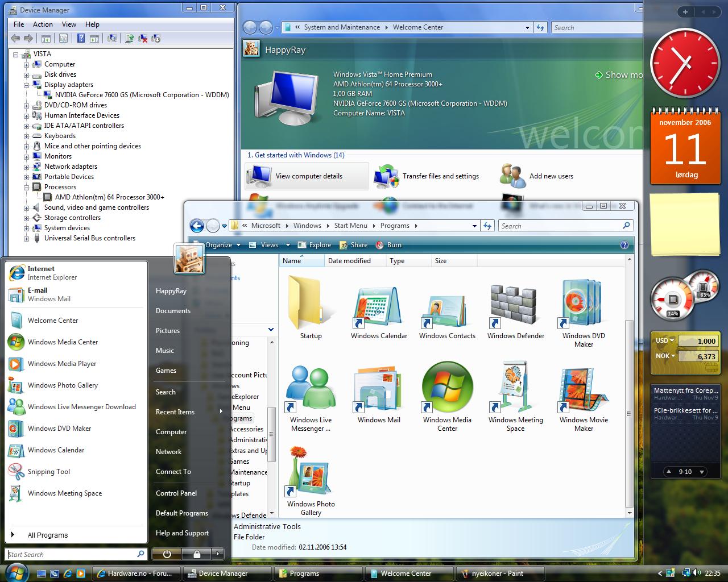728x582 pixels.
Task: Click Transfer files and settings link
Action: (427, 176)
